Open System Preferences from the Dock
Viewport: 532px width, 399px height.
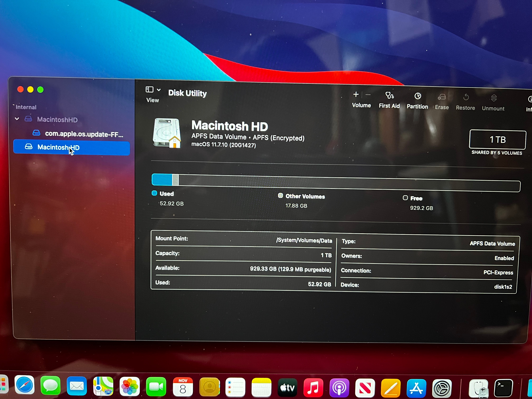[x=442, y=389]
